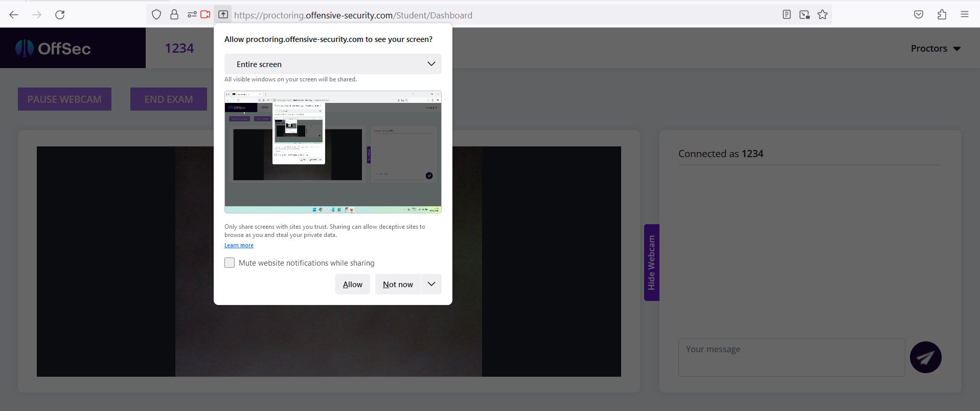The width and height of the screenshot is (980, 411).
Task: Toggle reader view icon in address bar
Action: point(787,15)
